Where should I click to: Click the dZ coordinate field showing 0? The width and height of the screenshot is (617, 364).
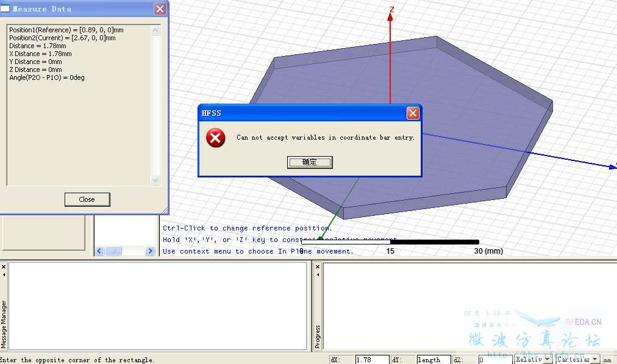point(495,360)
